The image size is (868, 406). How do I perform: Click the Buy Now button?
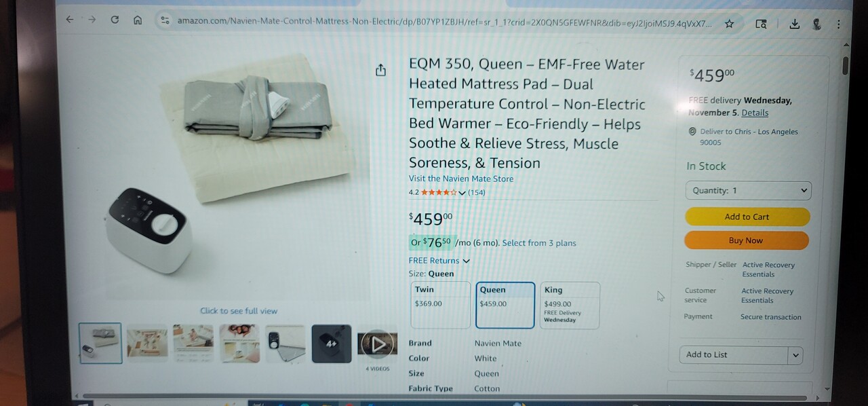click(x=746, y=240)
